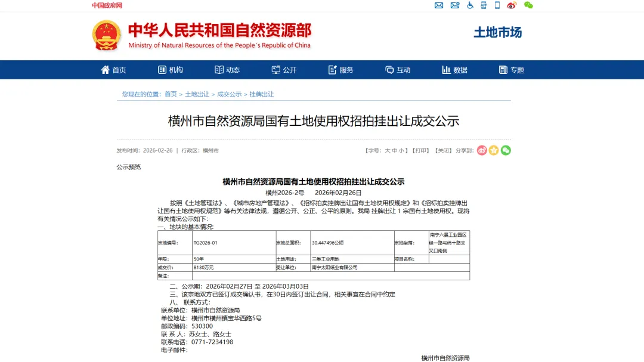Screen dimensions: 644x362
Task: Click the APP download icon
Action: (484, 5)
